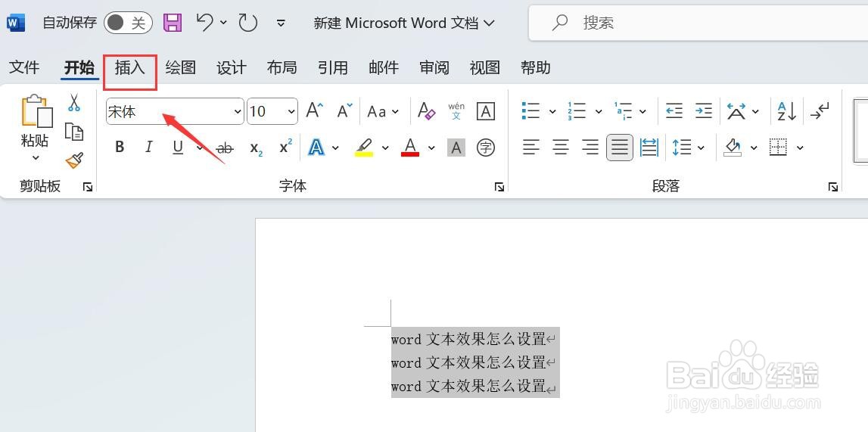Align text right
This screenshot has width=868, height=432.
click(x=590, y=147)
